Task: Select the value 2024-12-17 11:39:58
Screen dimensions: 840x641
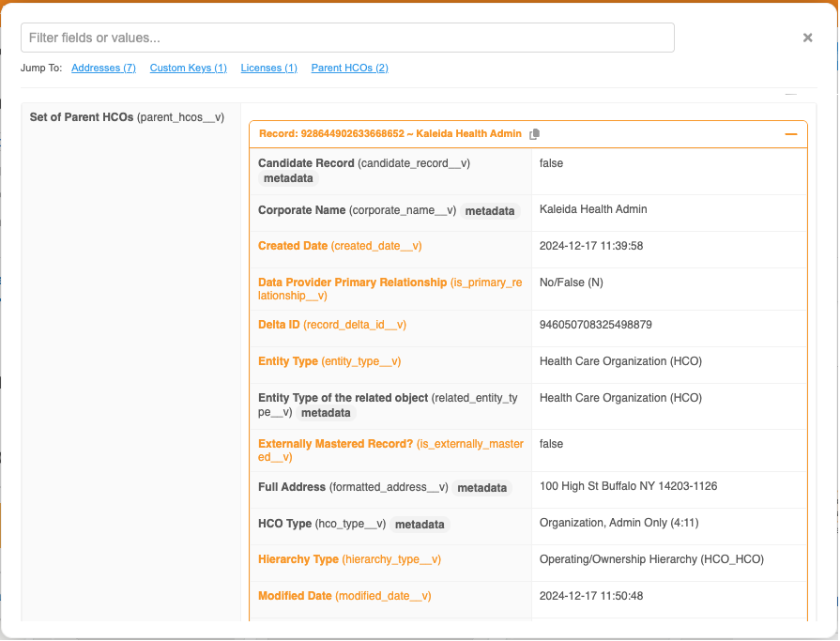Action: [x=591, y=246]
